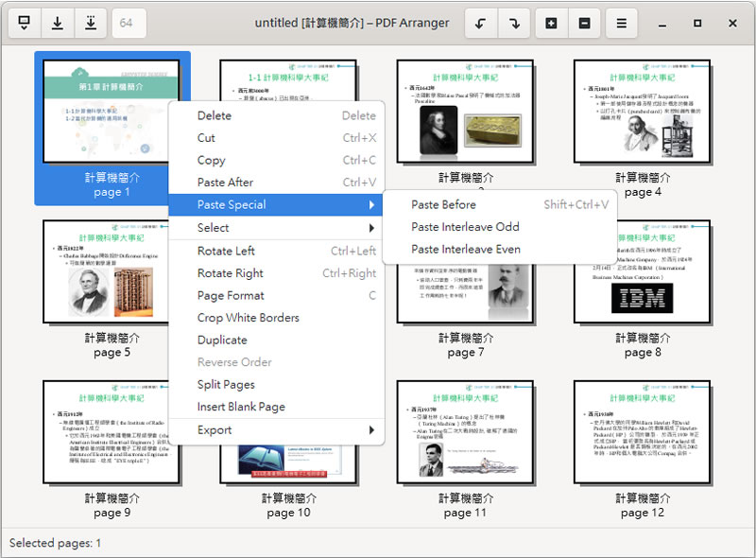Viewport: 756px width, 558px height.
Task: Click Duplicate in the context menu
Action: pos(222,340)
